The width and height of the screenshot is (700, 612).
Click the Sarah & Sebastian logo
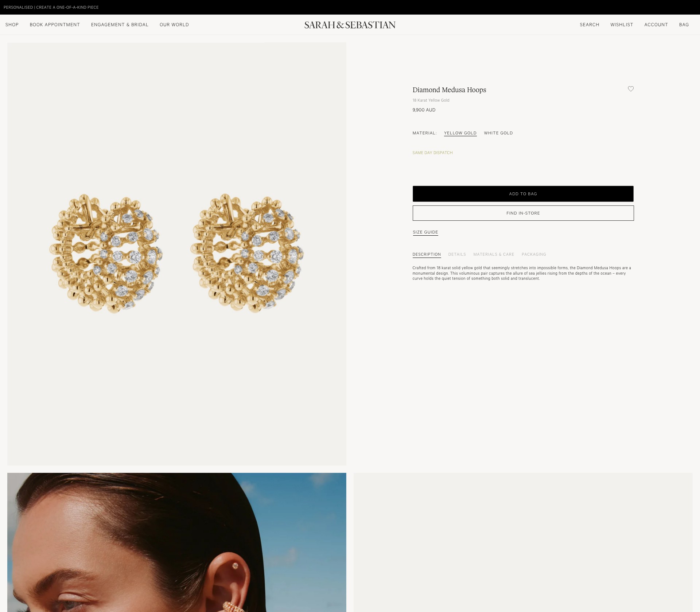(350, 25)
